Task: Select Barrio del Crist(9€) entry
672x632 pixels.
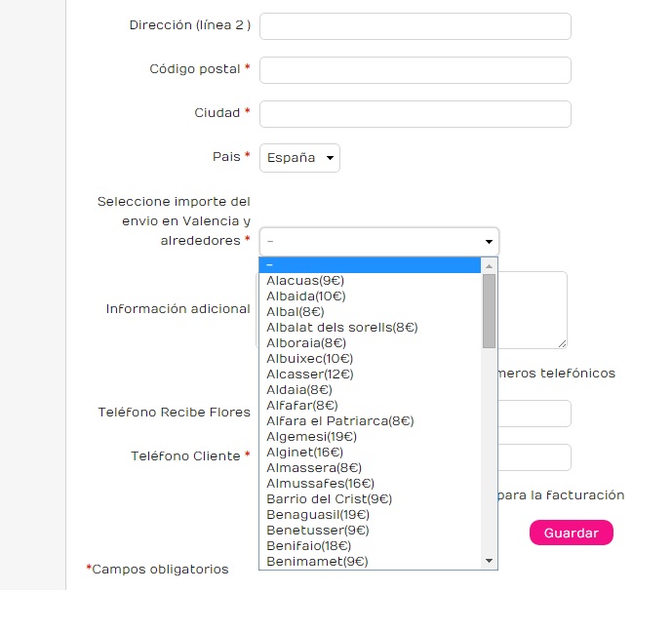Action: click(x=330, y=499)
